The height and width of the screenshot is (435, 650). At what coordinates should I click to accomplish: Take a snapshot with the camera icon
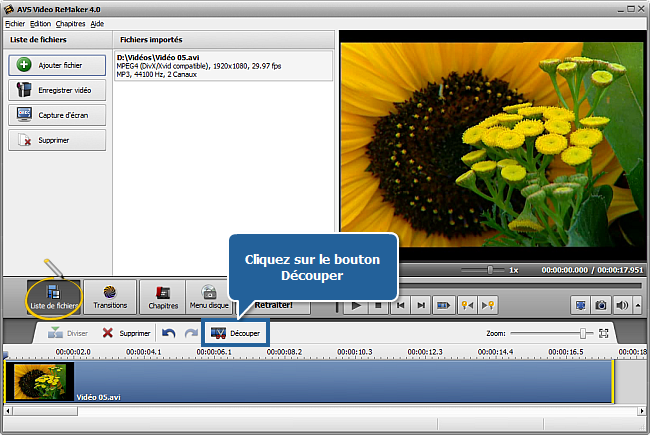pyautogui.click(x=600, y=305)
